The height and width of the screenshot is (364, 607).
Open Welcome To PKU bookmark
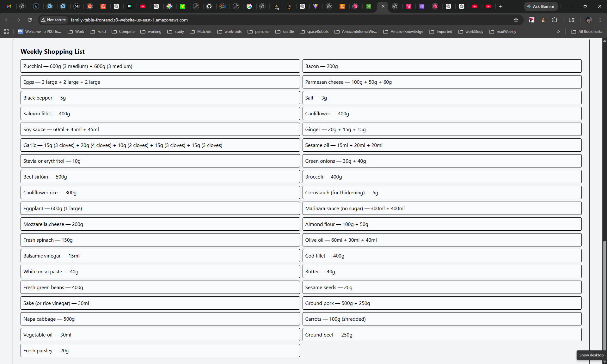(x=40, y=32)
